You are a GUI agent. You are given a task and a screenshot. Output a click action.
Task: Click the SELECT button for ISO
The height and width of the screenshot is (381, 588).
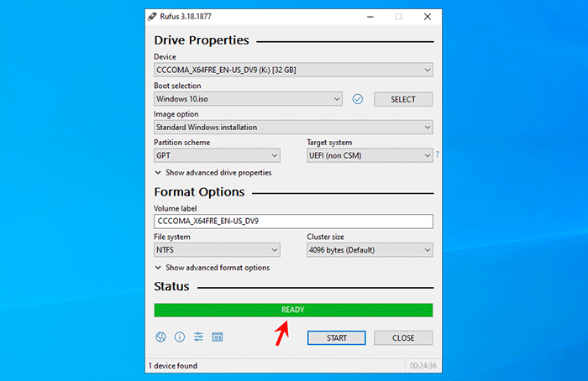point(403,99)
